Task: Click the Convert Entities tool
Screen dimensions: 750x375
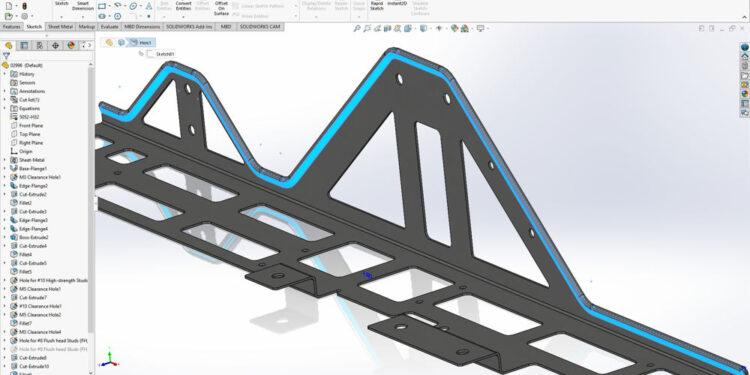Action: 183,5
